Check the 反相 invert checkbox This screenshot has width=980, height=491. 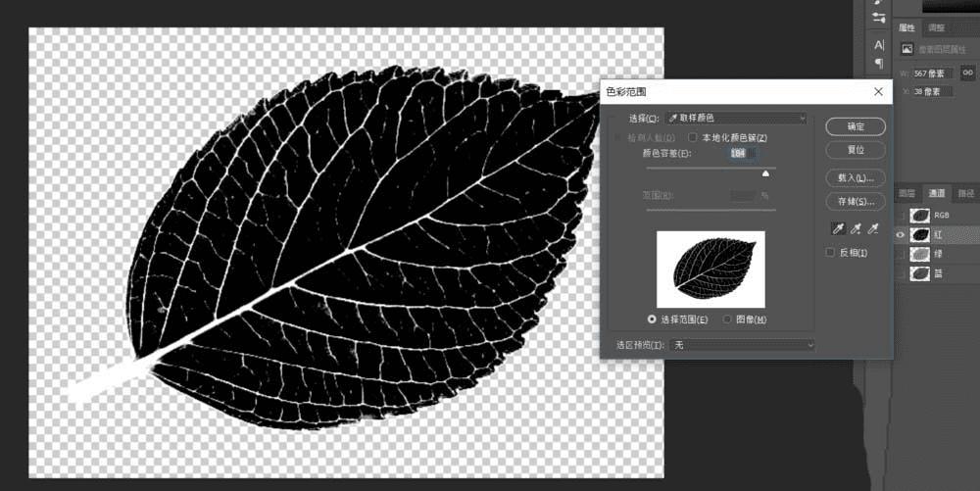point(830,253)
